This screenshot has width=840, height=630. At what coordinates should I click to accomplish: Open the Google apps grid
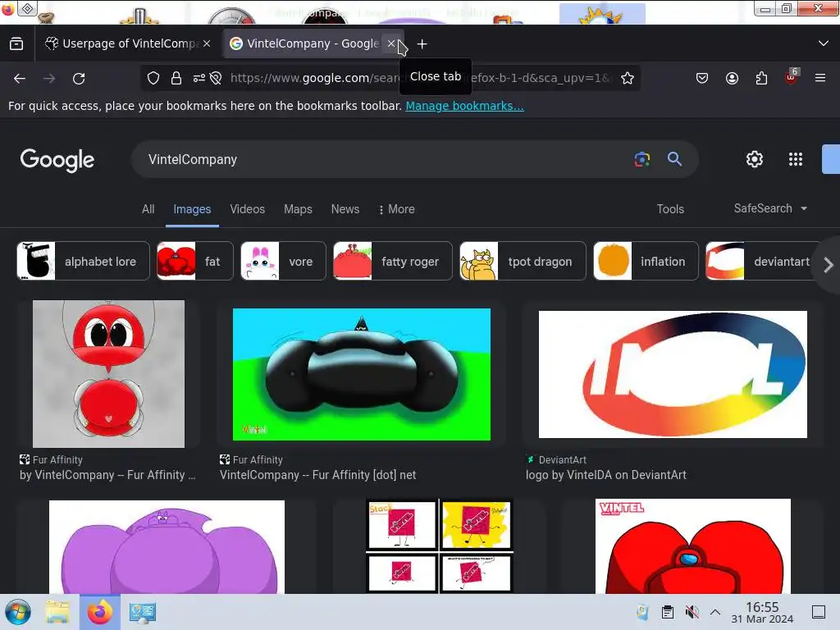point(796,159)
